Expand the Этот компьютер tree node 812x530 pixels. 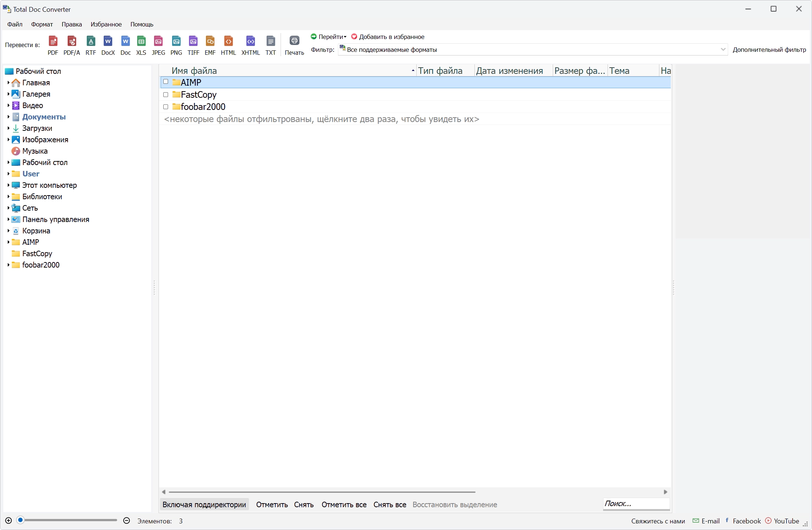[x=8, y=185]
